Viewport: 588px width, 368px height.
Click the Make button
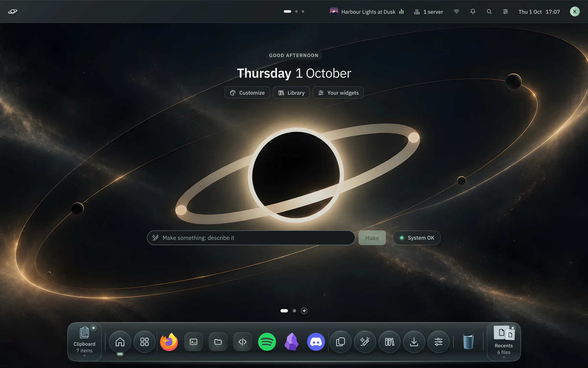coord(372,238)
